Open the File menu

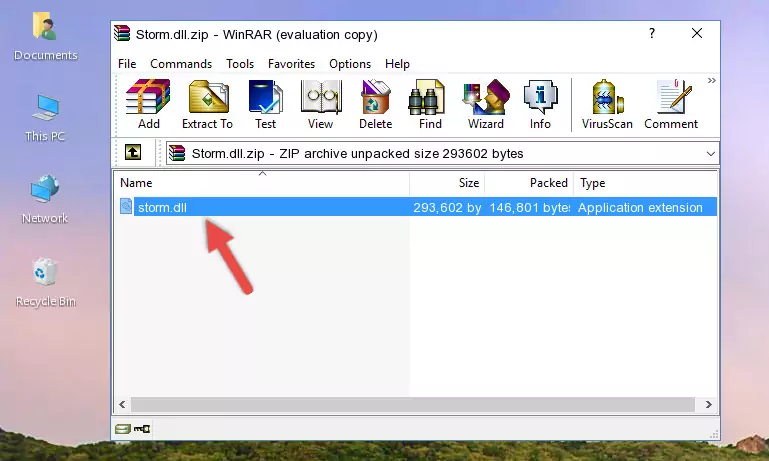coord(127,64)
